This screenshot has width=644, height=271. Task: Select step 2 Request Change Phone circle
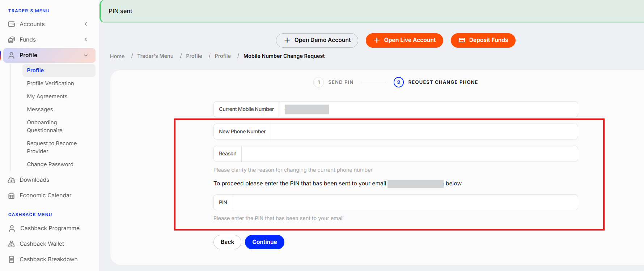coord(399,82)
